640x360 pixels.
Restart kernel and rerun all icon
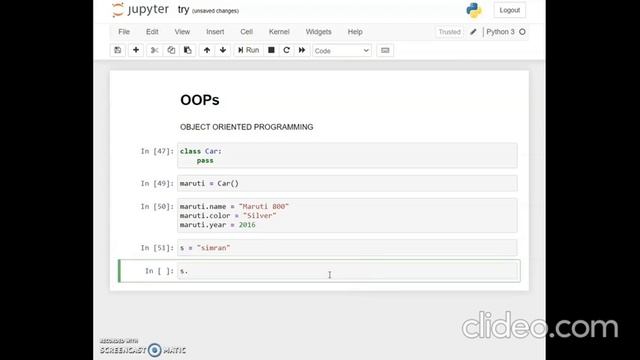pyautogui.click(x=302, y=50)
